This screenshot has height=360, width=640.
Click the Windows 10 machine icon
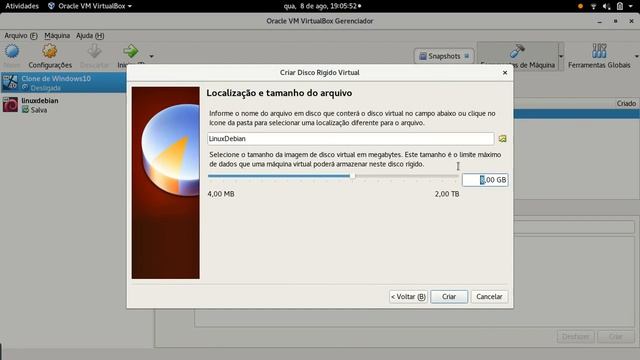point(11,83)
